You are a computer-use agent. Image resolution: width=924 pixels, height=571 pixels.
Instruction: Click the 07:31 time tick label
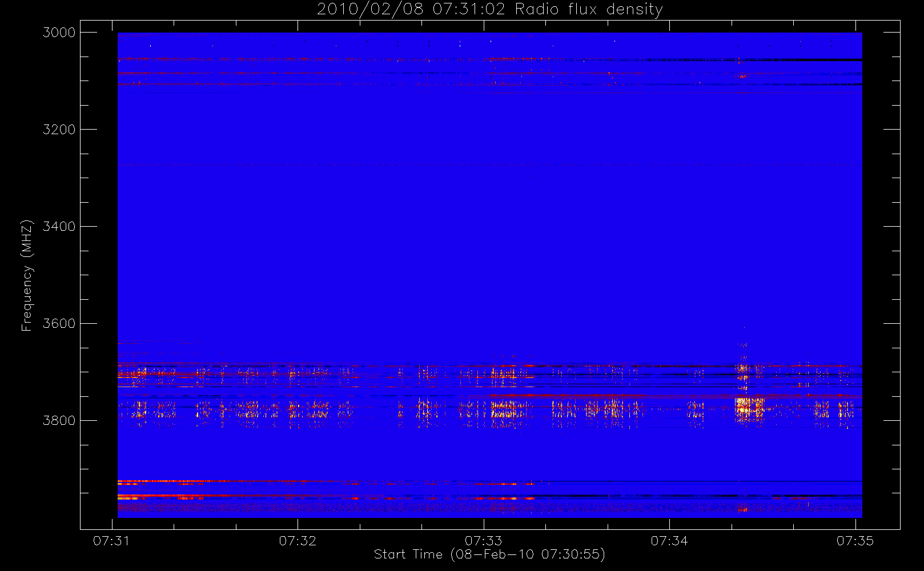coord(111,541)
